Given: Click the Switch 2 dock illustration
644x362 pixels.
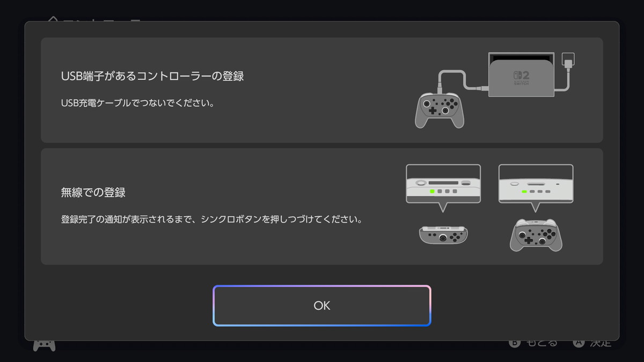Looking at the screenshot, I should (521, 75).
